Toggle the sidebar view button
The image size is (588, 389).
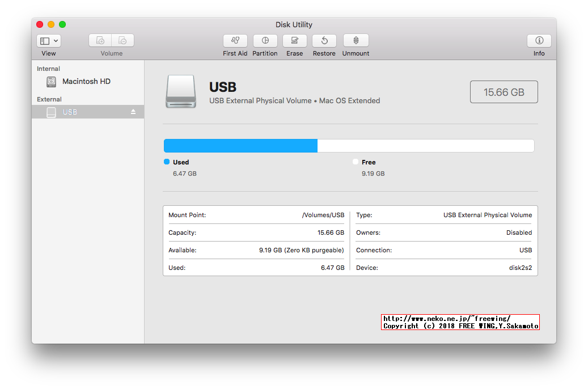click(x=45, y=40)
